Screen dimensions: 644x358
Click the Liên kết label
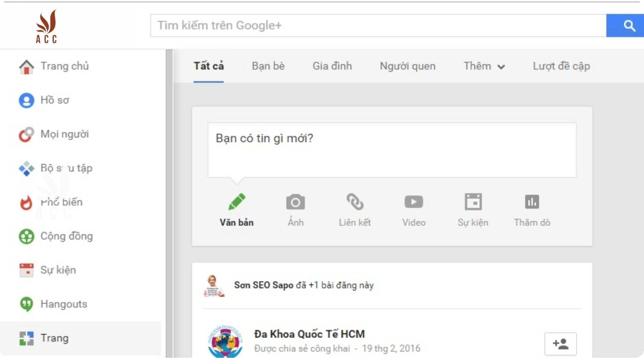coord(355,222)
